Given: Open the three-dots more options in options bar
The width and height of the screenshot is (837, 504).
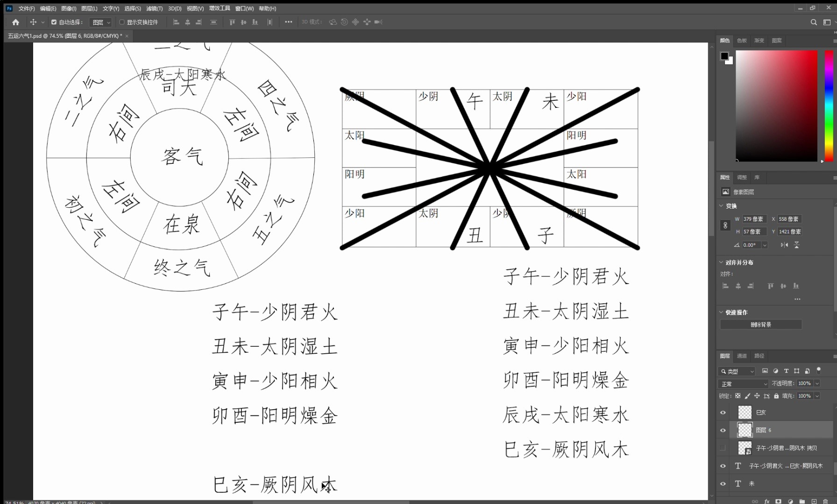Looking at the screenshot, I should tap(289, 22).
